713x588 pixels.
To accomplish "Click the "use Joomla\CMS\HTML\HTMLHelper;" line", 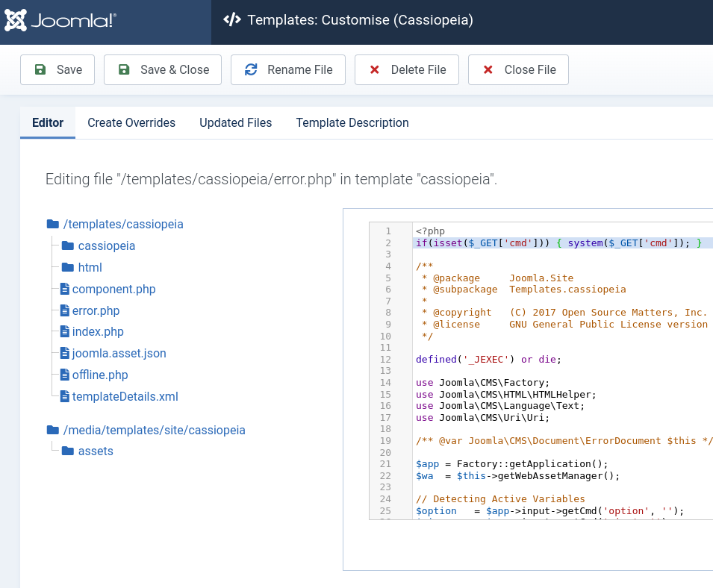I will tap(505, 395).
